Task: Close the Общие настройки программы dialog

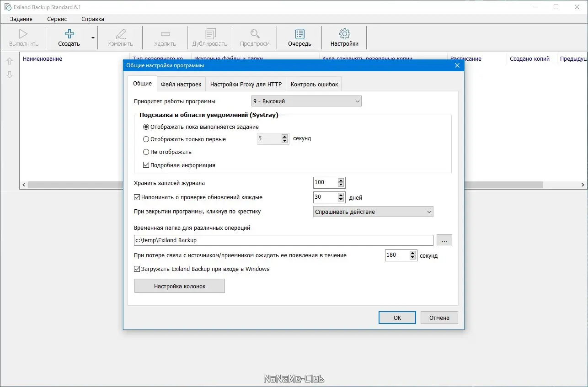Action: (x=457, y=65)
